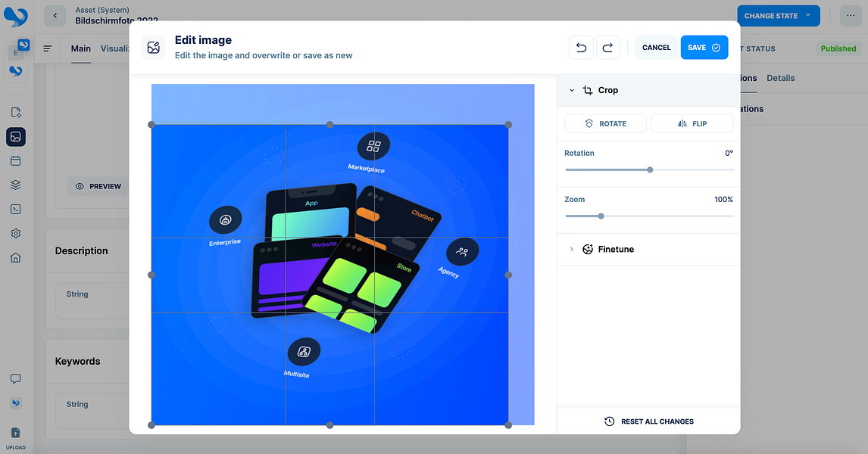
Task: Open the layers stack icon in sidebar
Action: coord(15,185)
